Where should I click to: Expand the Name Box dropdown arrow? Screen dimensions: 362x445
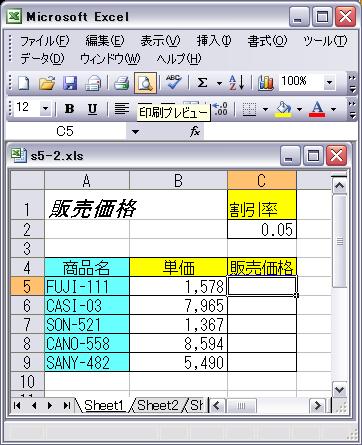pyautogui.click(x=135, y=132)
